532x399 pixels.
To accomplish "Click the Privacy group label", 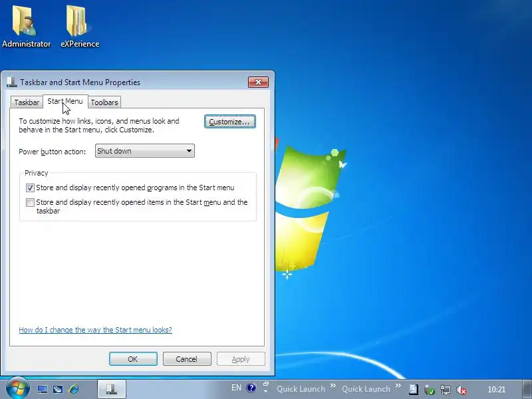I will coord(37,173).
